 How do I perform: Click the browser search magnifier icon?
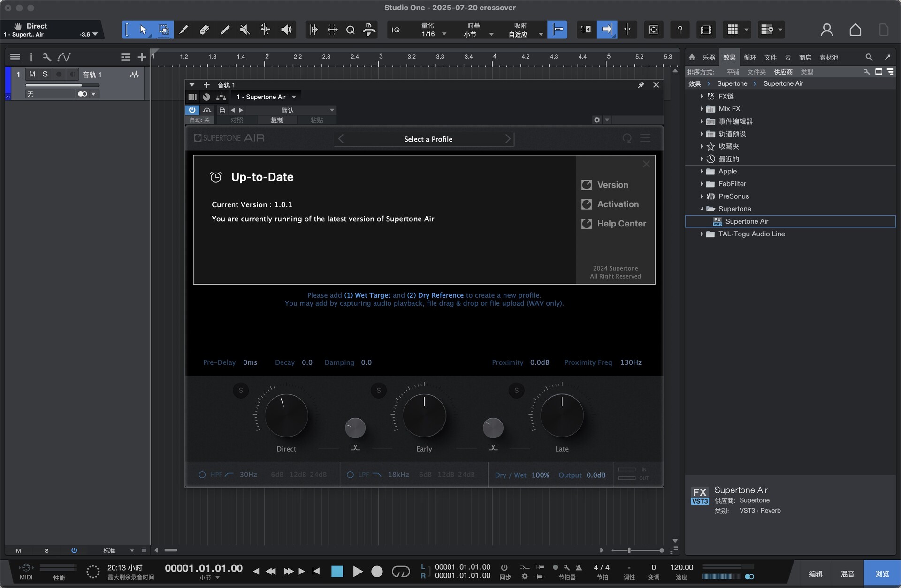tap(869, 57)
